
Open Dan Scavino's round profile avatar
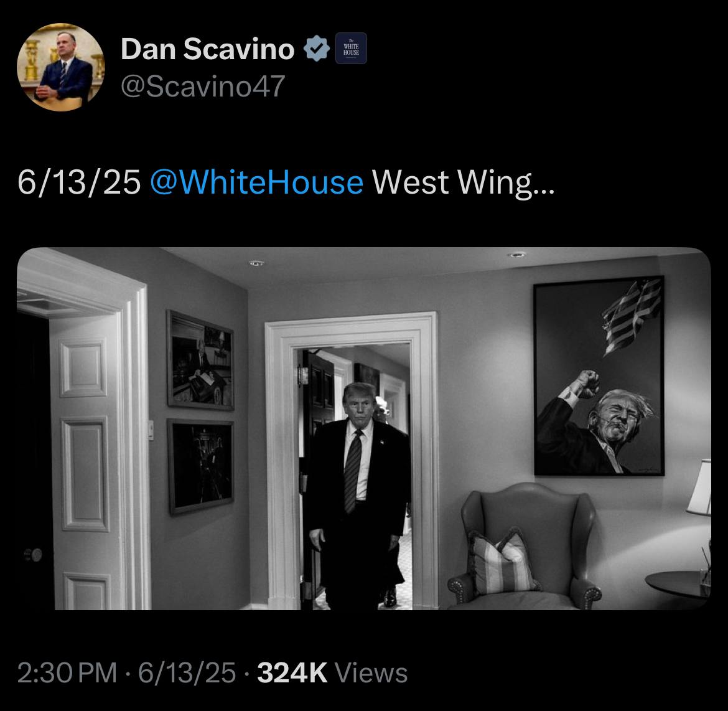[61, 67]
